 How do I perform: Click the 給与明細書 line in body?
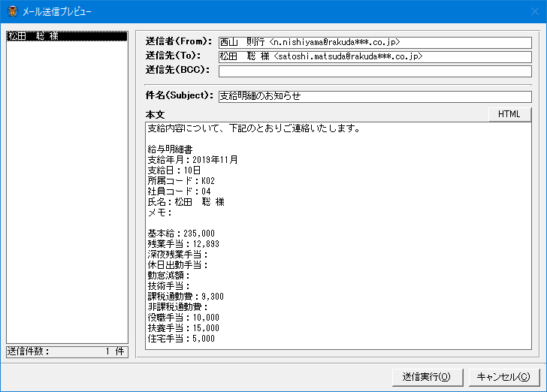[x=171, y=149]
